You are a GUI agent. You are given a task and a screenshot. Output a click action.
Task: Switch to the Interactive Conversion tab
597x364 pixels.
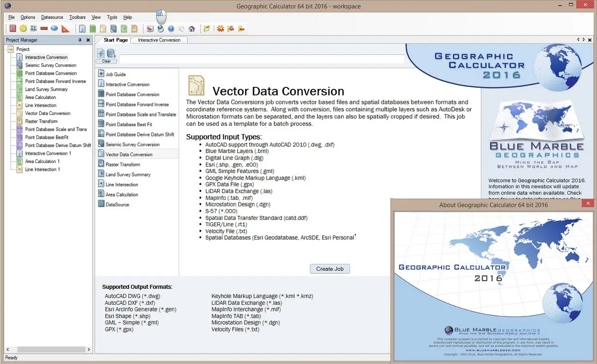point(159,40)
